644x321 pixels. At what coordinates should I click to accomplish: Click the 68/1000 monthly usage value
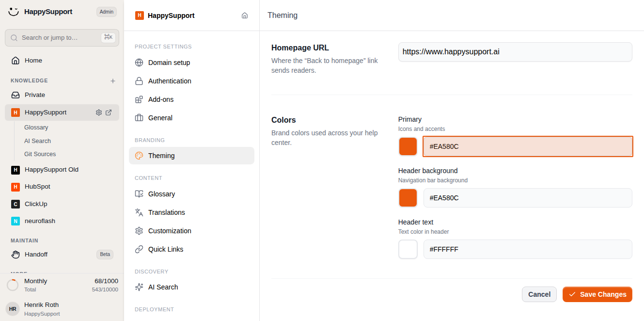pyautogui.click(x=106, y=281)
